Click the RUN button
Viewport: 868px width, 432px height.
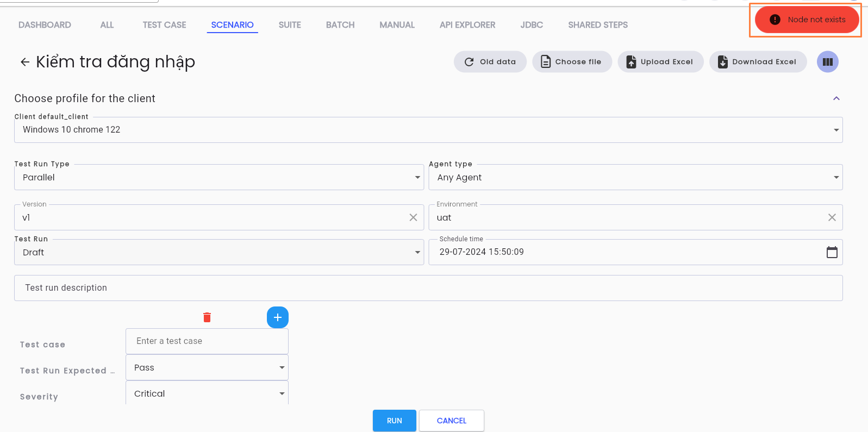(x=395, y=421)
